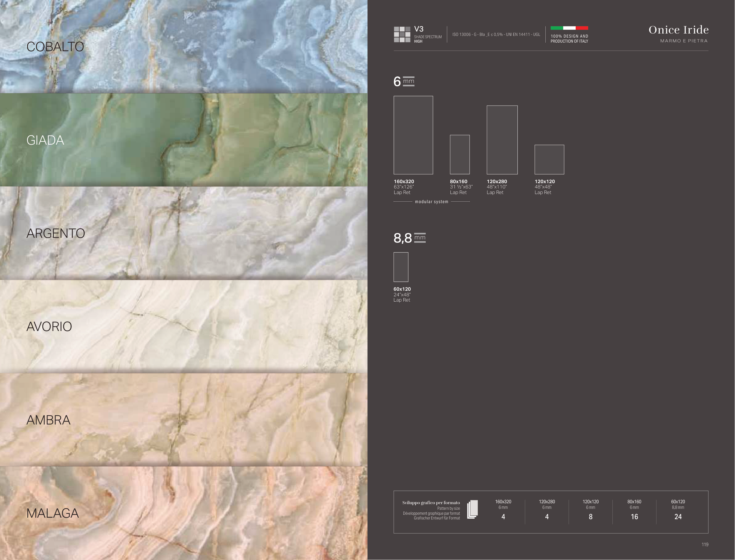Click page number 119
This screenshot has width=735, height=560.
tap(705, 544)
